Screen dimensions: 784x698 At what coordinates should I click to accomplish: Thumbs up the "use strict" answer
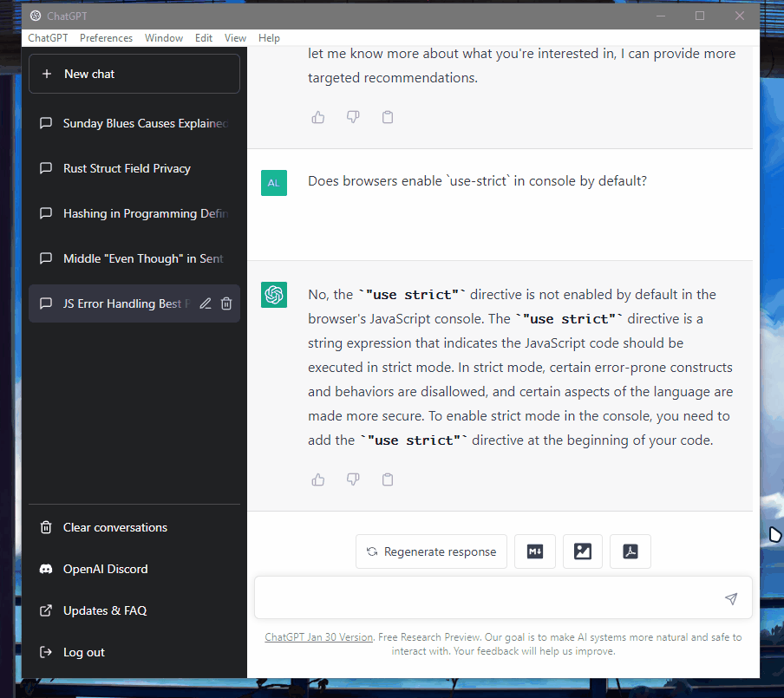coord(318,479)
